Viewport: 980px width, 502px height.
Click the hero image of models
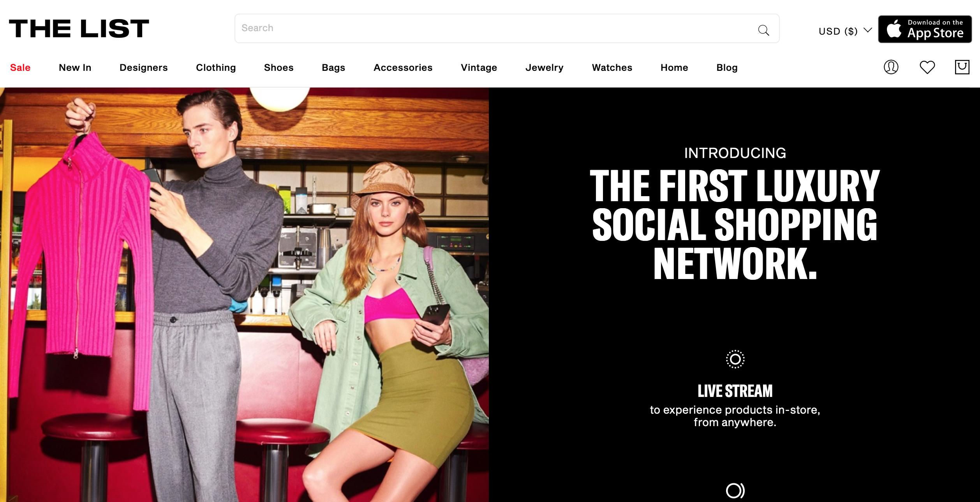click(x=244, y=295)
